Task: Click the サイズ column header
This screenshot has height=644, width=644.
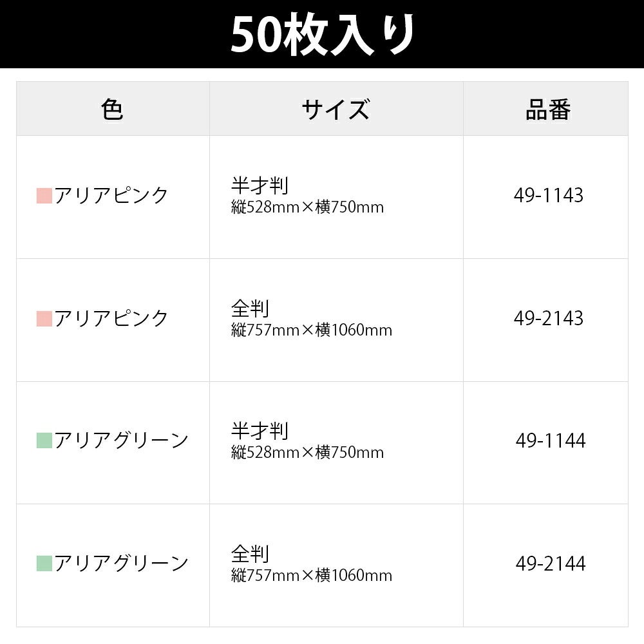Action: (x=336, y=109)
